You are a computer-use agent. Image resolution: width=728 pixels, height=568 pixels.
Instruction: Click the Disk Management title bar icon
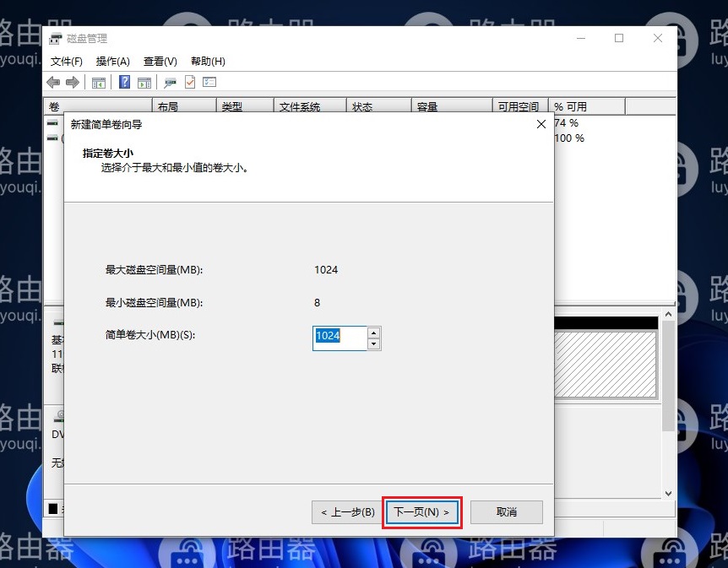[x=55, y=39]
